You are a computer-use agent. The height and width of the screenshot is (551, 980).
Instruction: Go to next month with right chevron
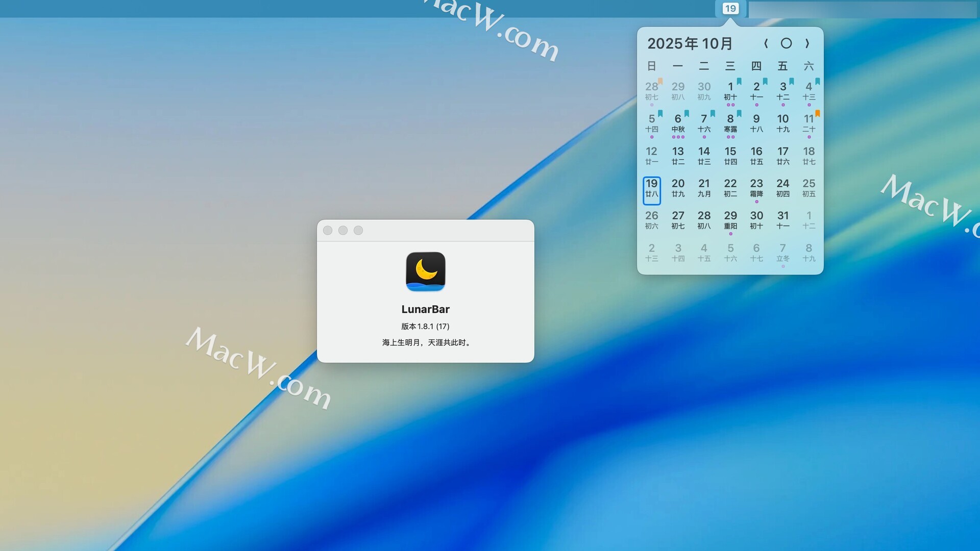(x=807, y=44)
